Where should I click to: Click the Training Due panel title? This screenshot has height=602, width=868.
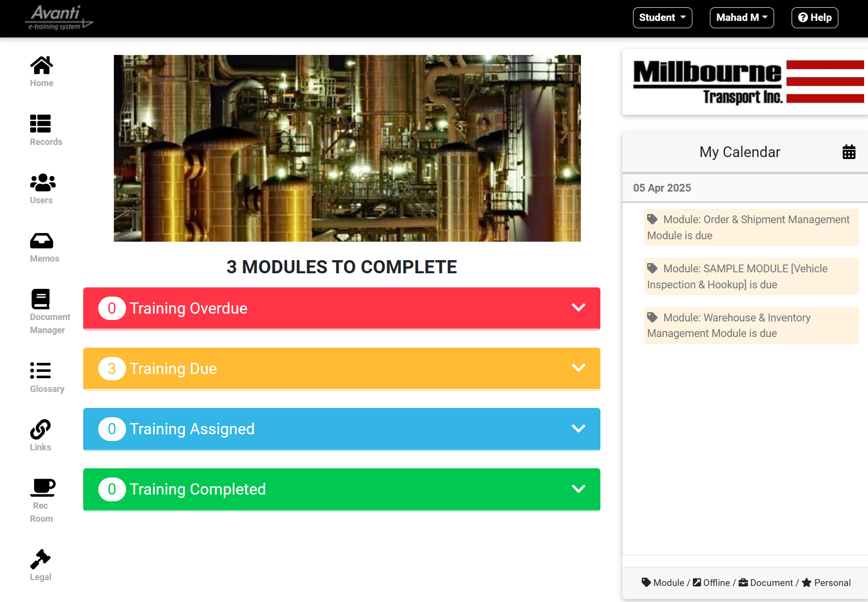coord(173,369)
